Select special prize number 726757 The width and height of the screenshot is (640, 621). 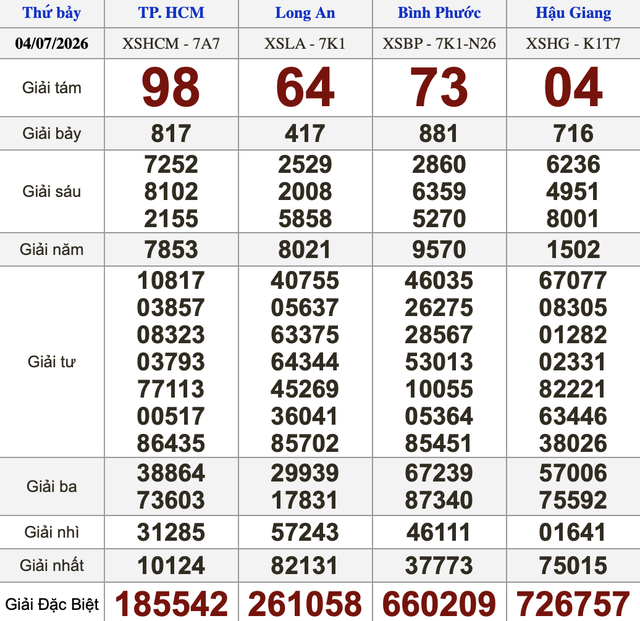pos(573,604)
